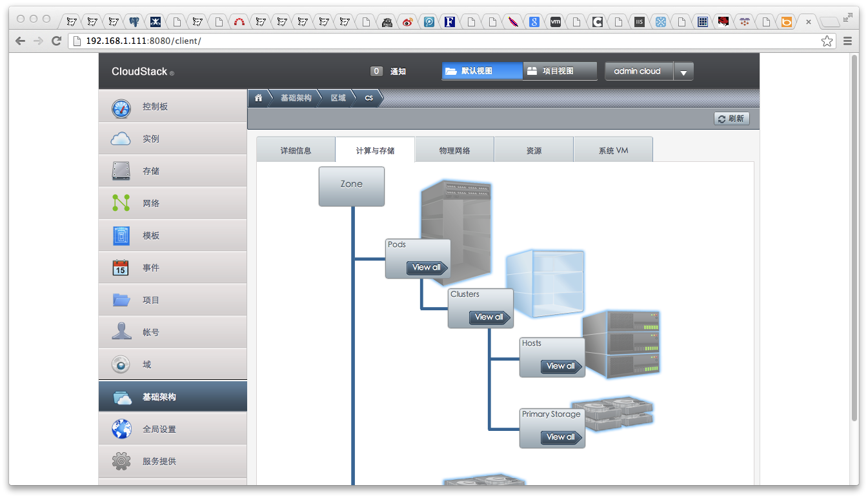Open the 物理网络 tab
This screenshot has width=868, height=498.
pyautogui.click(x=454, y=150)
